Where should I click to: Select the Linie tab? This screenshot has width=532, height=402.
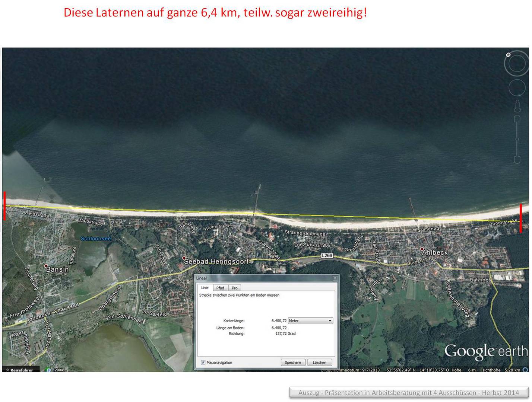click(x=205, y=288)
